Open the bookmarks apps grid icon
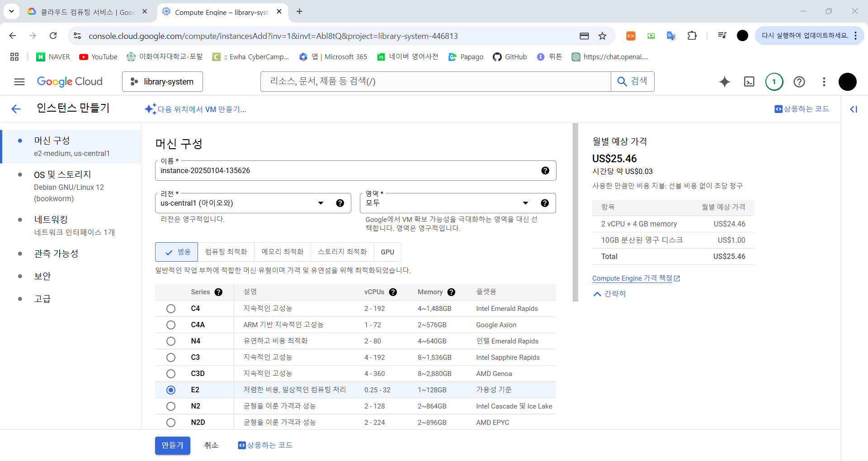Viewport: 868px width, 461px height. click(14, 56)
